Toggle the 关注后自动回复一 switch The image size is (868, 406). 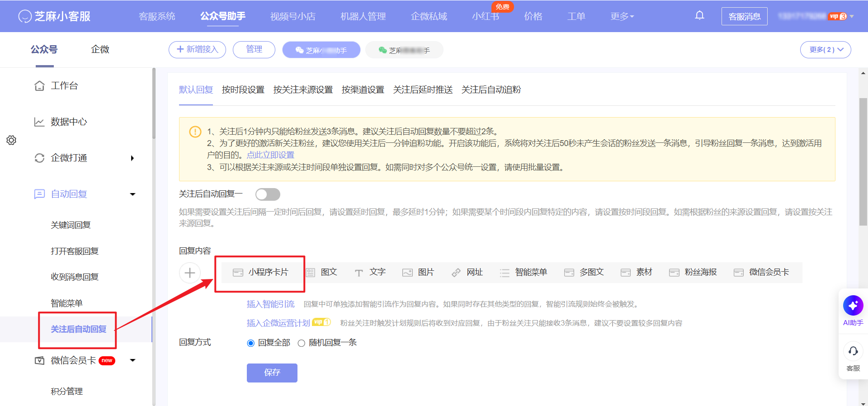(268, 194)
